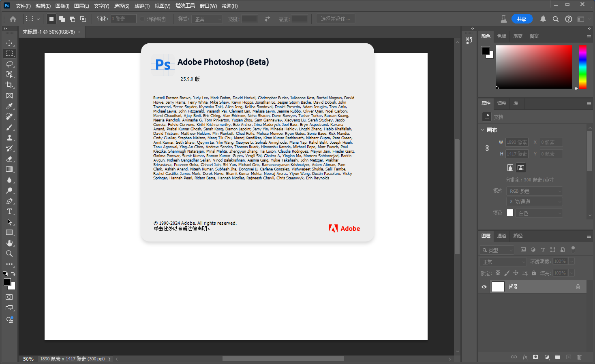This screenshot has width=595, height=364.
Task: Add a layer mask icon
Action: (x=535, y=357)
